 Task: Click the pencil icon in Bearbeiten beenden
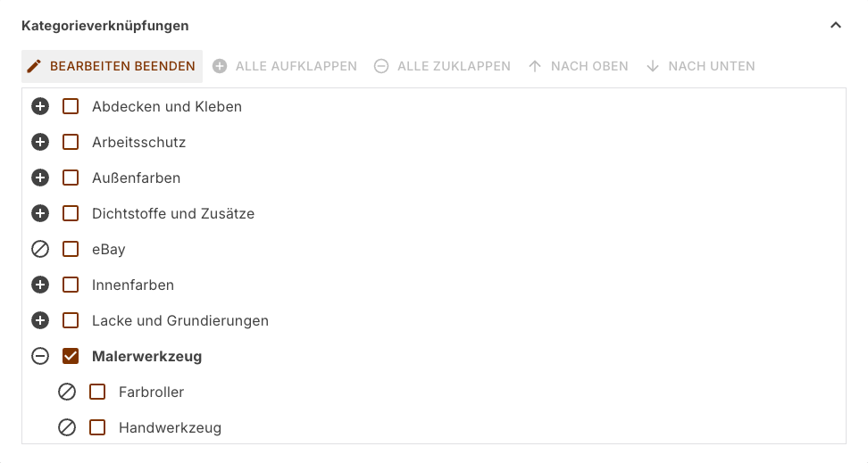point(34,66)
